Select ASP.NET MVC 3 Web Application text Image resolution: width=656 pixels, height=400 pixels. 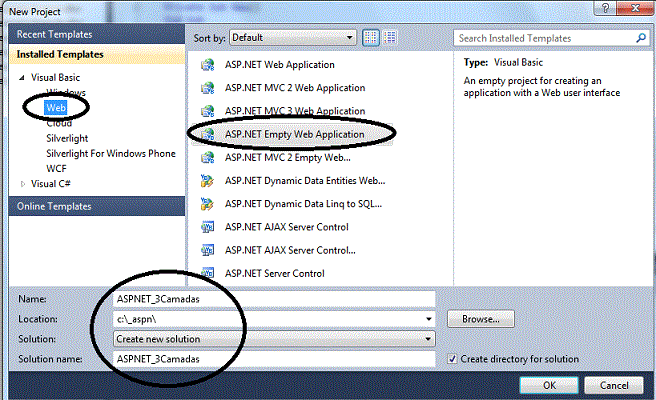click(x=295, y=111)
